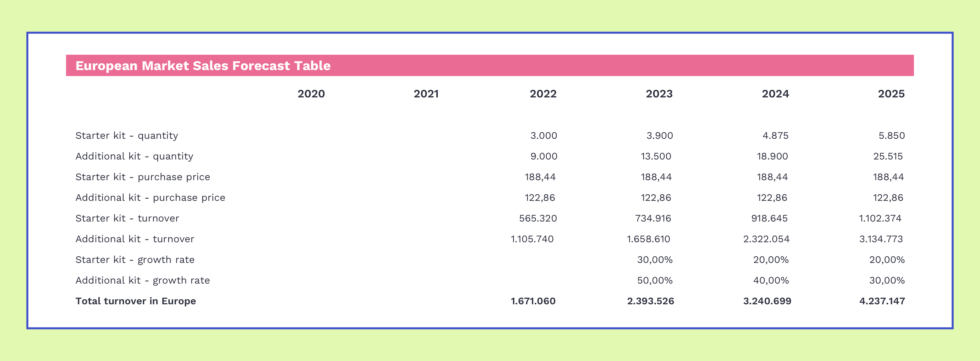Select the 2021 column header

[426, 94]
